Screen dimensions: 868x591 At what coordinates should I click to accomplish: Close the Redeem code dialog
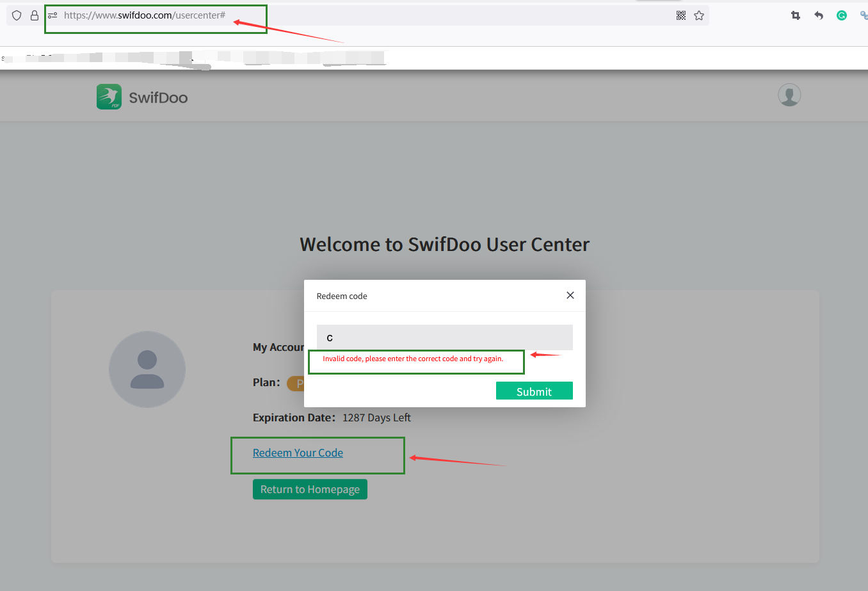(570, 295)
